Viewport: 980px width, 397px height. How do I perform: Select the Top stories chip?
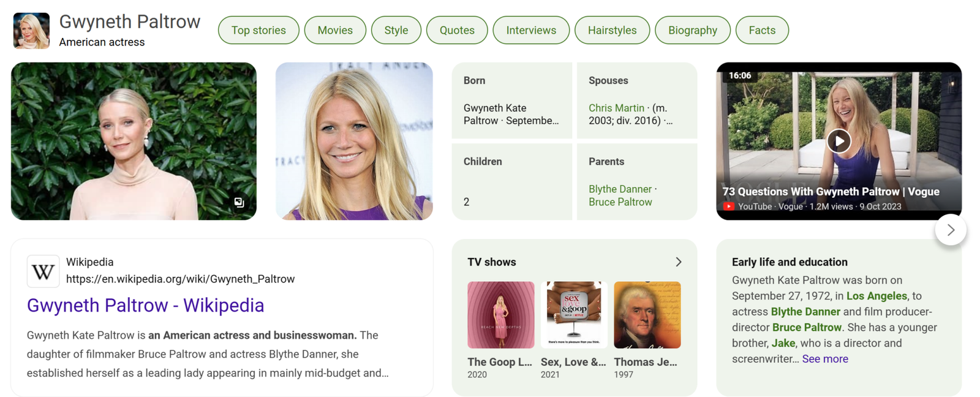coord(258,30)
